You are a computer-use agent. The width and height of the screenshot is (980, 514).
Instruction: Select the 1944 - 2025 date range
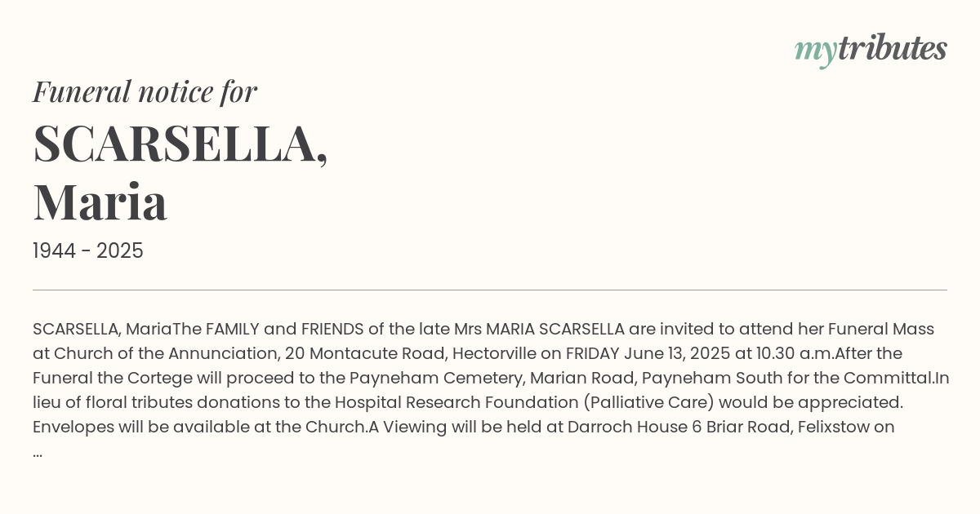tap(88, 251)
